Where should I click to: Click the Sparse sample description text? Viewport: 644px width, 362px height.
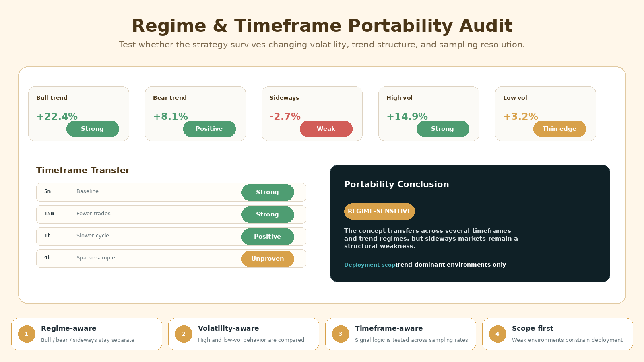coord(96,258)
